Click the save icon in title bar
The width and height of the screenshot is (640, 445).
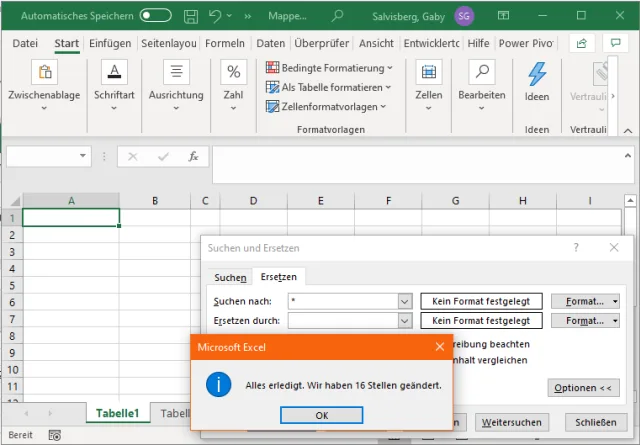[x=190, y=16]
